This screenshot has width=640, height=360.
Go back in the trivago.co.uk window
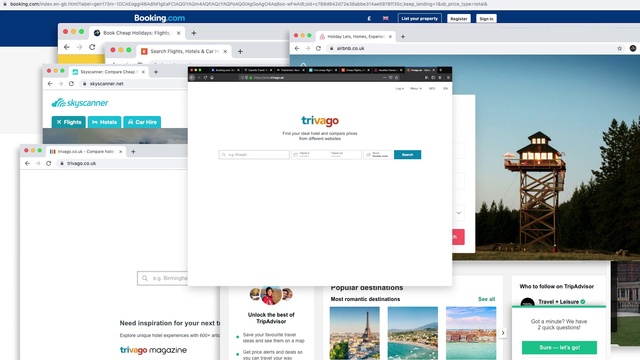click(27, 163)
